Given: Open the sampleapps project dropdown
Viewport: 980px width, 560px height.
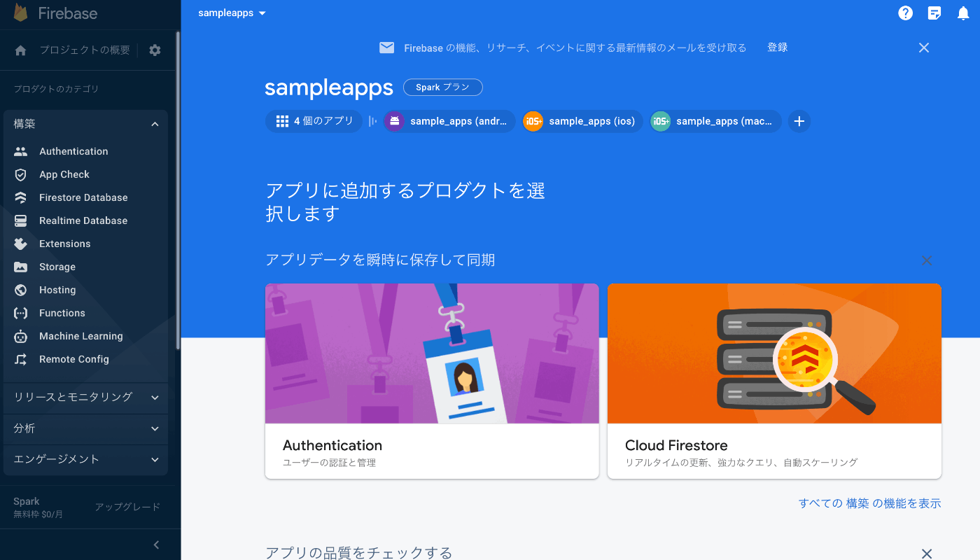Looking at the screenshot, I should [x=232, y=13].
